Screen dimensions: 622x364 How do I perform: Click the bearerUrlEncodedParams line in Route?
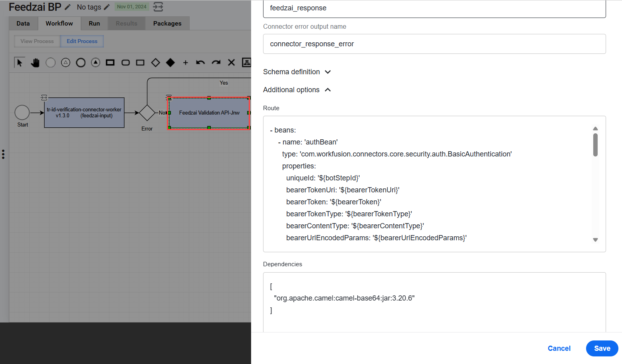376,238
